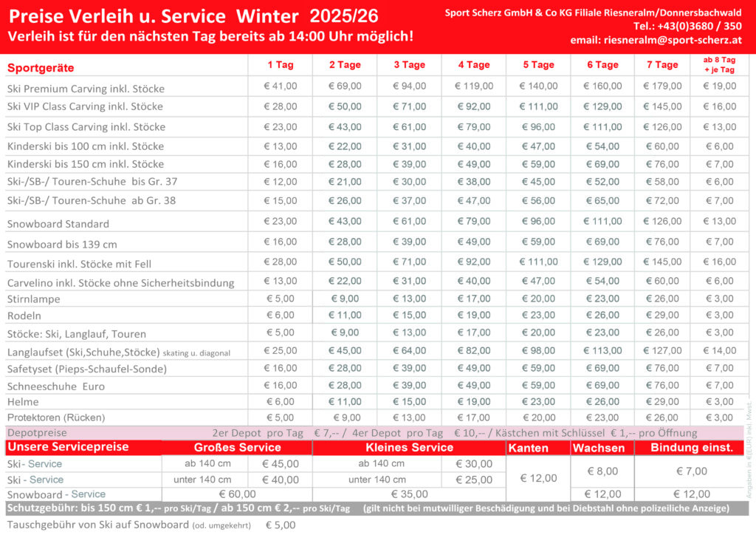Select the 'Kleines Service' column header

click(409, 448)
